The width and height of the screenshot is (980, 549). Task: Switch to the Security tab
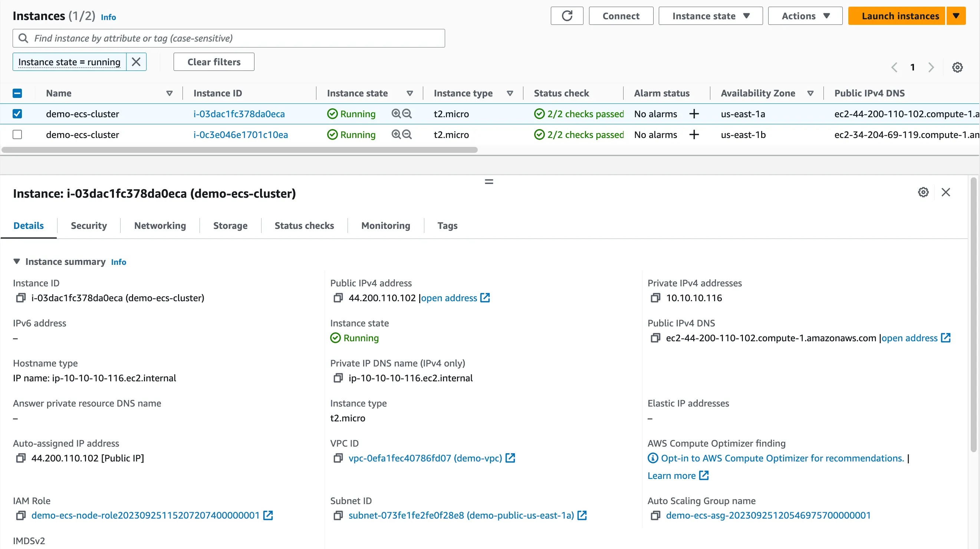pyautogui.click(x=88, y=226)
